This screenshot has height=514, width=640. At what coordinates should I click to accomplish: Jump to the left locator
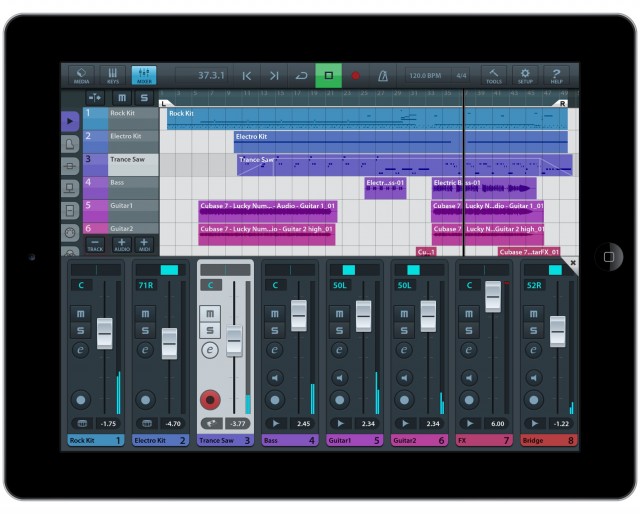(x=246, y=75)
